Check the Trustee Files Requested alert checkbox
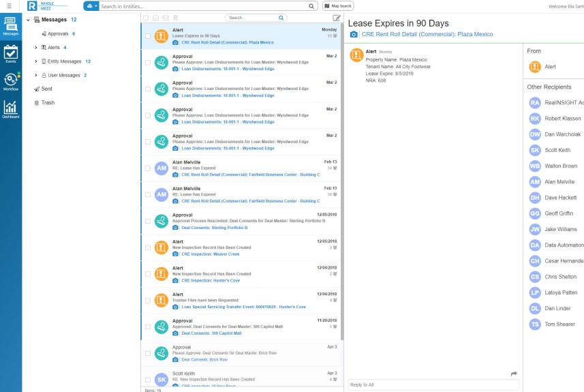This screenshot has width=584, height=392. [148, 301]
